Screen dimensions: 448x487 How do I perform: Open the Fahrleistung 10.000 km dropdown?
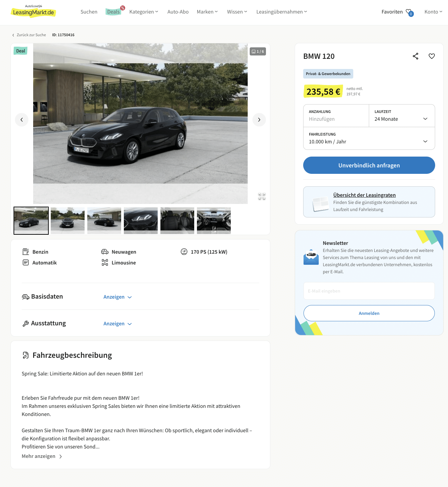[369, 138]
